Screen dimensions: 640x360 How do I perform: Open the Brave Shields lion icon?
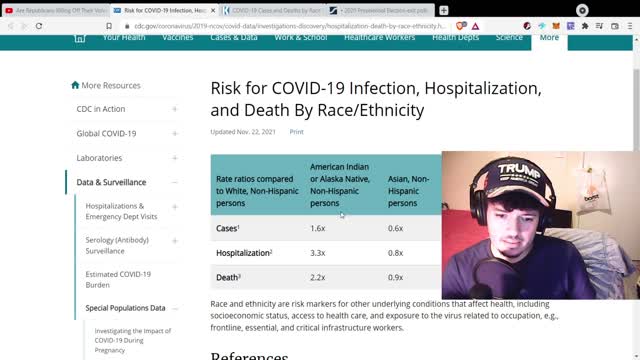461,26
